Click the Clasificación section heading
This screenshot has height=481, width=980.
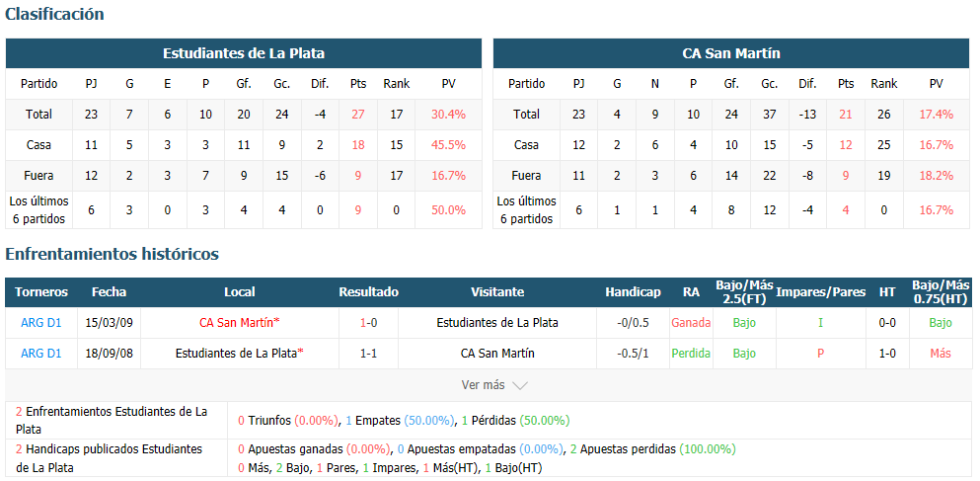54,14
